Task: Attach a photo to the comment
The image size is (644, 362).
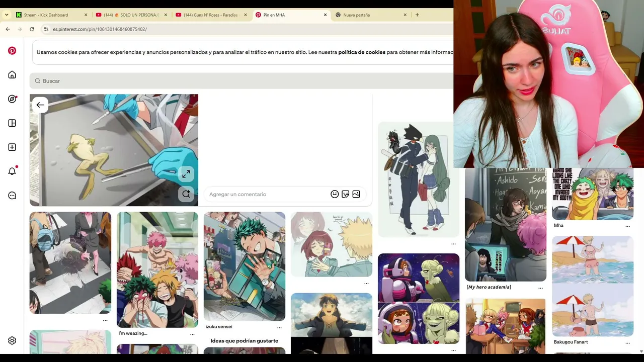Action: tap(356, 194)
